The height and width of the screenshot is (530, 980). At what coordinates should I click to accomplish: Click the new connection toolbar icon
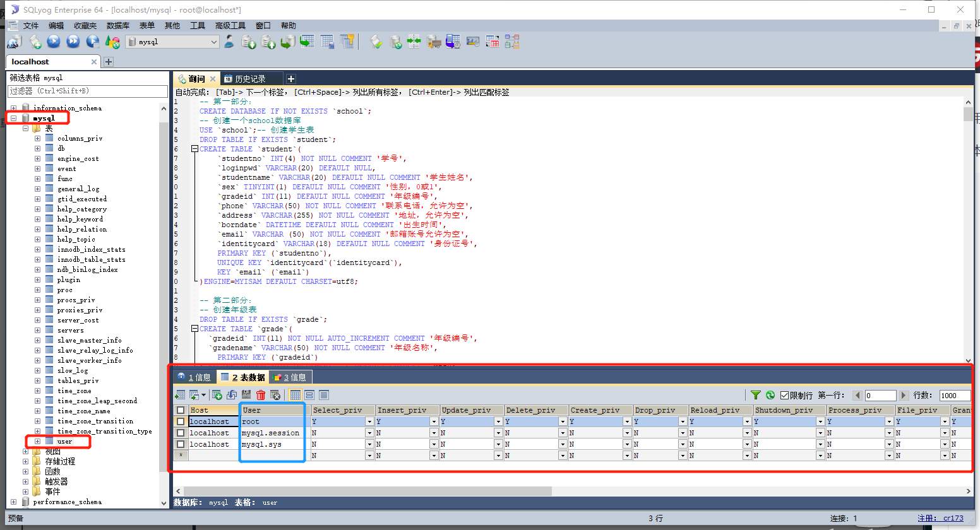(14, 42)
